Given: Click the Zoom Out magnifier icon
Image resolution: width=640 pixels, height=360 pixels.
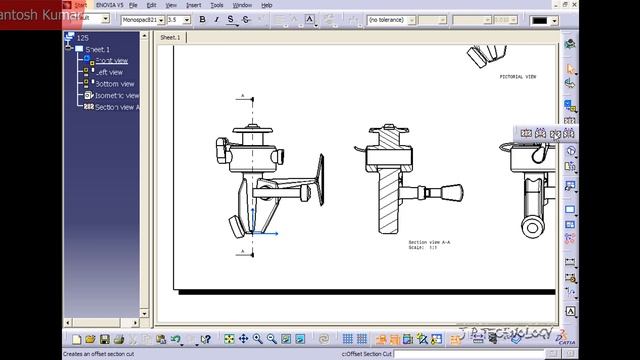Looking at the screenshot, I should click(x=272, y=339).
